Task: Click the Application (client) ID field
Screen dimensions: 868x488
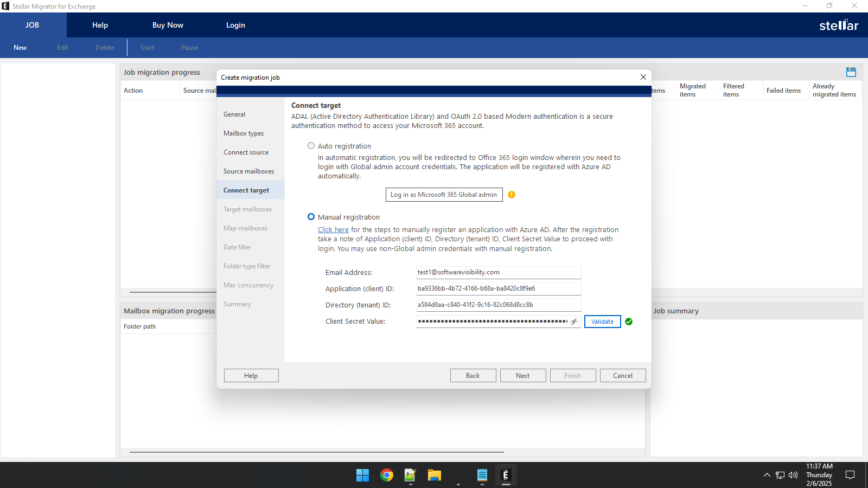Action: coord(499,288)
